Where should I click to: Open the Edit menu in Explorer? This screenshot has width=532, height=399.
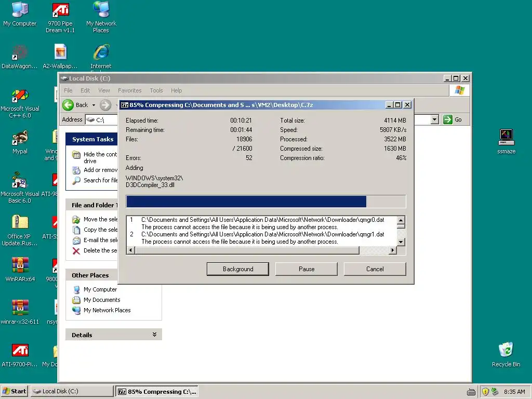(x=85, y=90)
